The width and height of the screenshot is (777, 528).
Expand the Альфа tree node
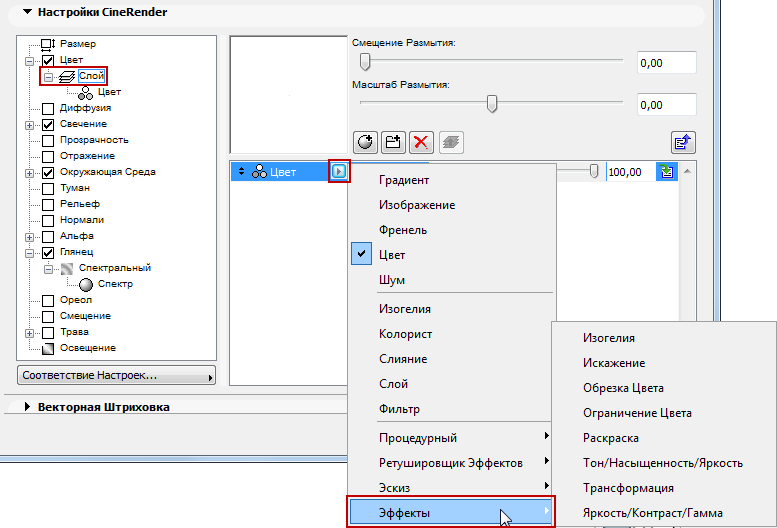pyautogui.click(x=30, y=237)
